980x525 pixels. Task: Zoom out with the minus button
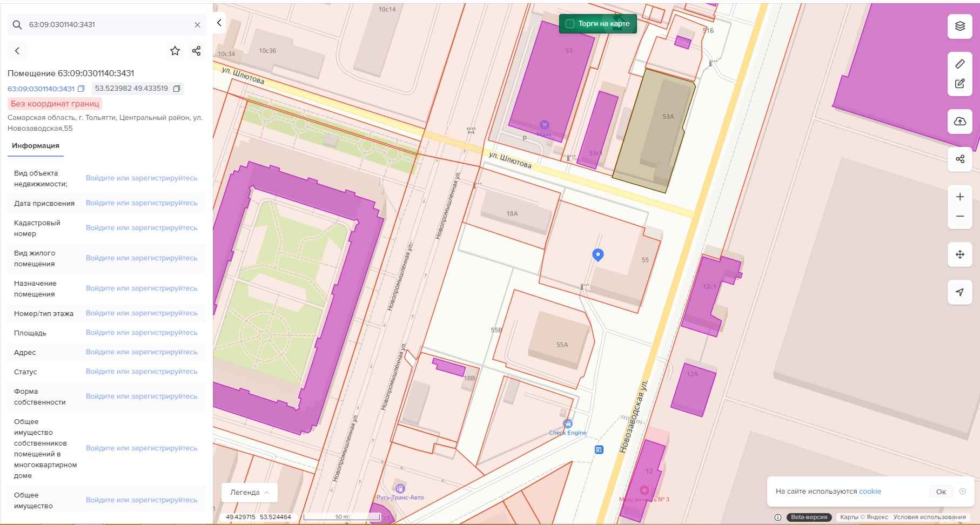coord(959,217)
